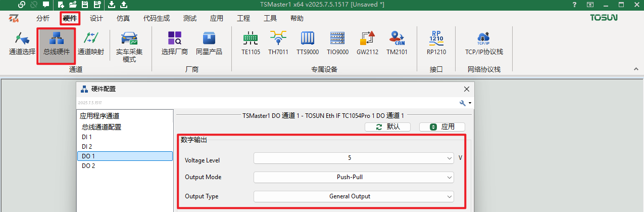Viewport: 644px width, 212px height.
Task: Open 同星产品 products
Action: point(209,44)
